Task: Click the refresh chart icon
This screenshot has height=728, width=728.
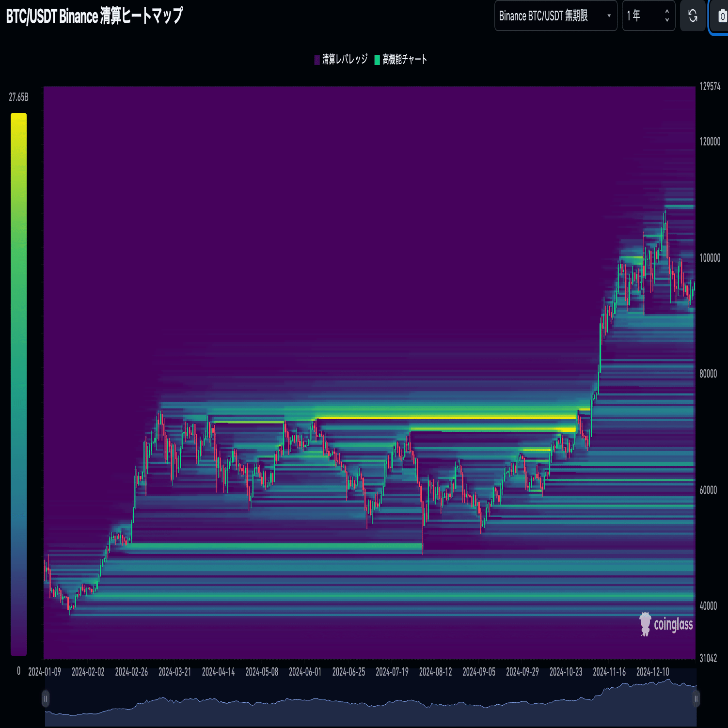Action: (693, 16)
